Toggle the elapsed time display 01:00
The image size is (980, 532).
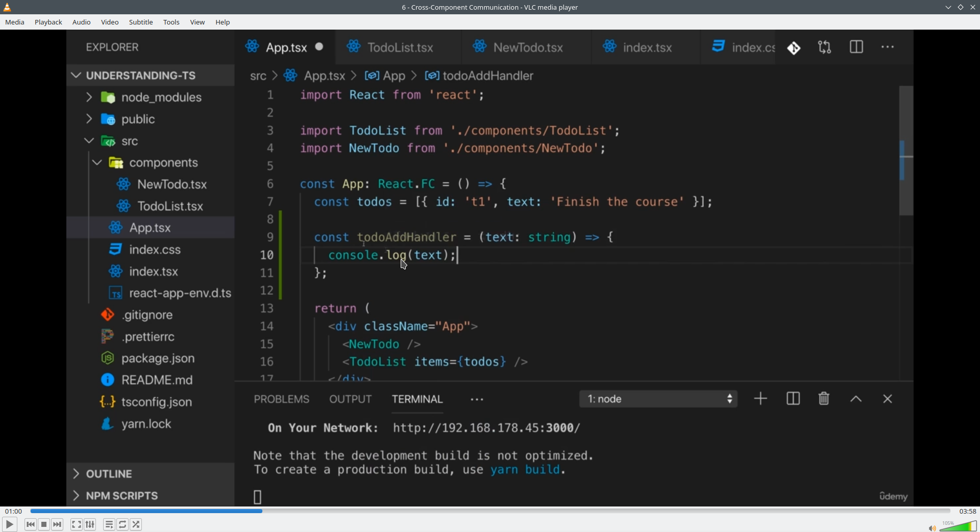point(14,511)
